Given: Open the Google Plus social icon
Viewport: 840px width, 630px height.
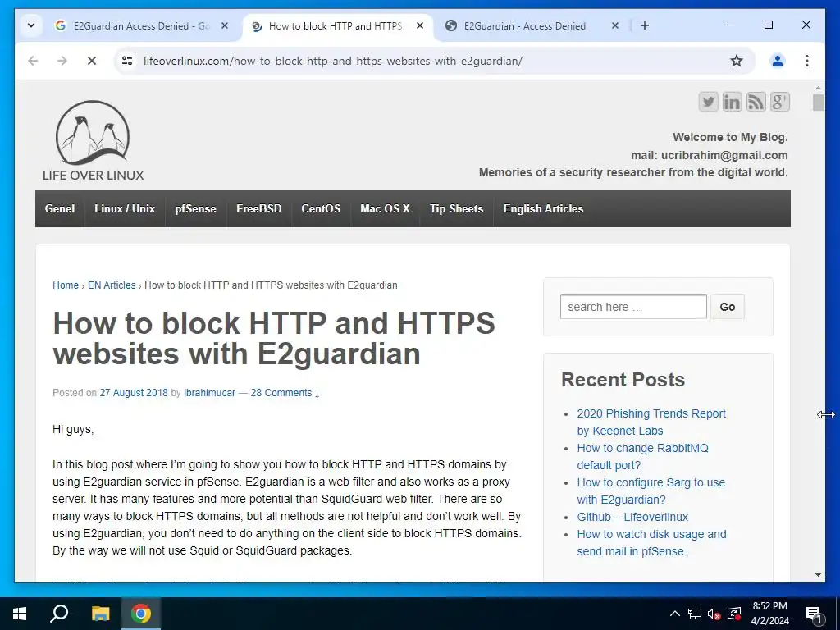Looking at the screenshot, I should pyautogui.click(x=780, y=102).
